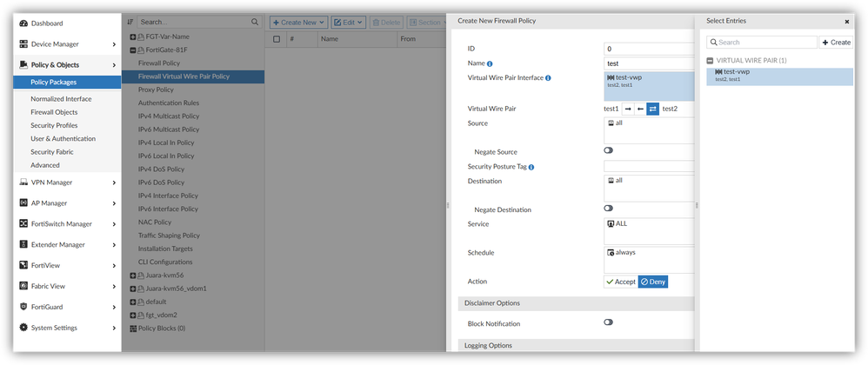Click the Select Entries search field
Viewport: 868px width, 365px height.
coord(762,42)
